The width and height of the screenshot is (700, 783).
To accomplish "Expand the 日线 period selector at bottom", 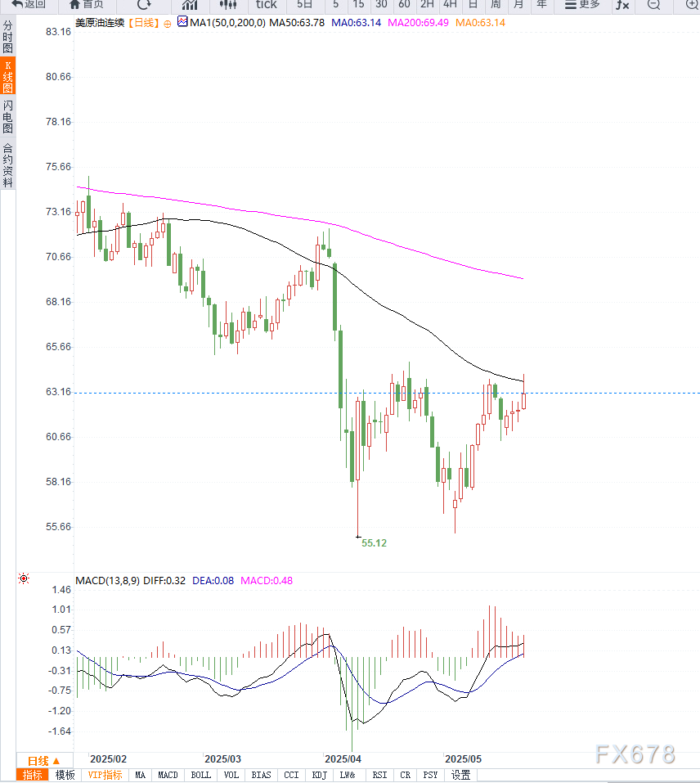I will (44, 760).
